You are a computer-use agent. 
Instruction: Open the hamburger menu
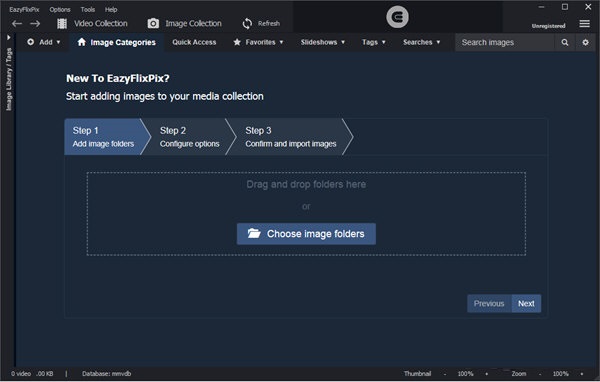point(584,24)
